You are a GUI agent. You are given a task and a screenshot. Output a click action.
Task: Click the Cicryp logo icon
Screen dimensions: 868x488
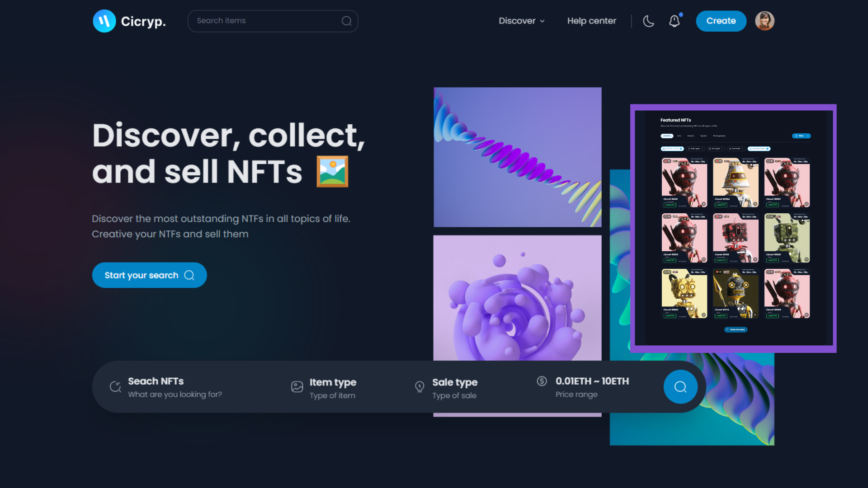tap(104, 21)
